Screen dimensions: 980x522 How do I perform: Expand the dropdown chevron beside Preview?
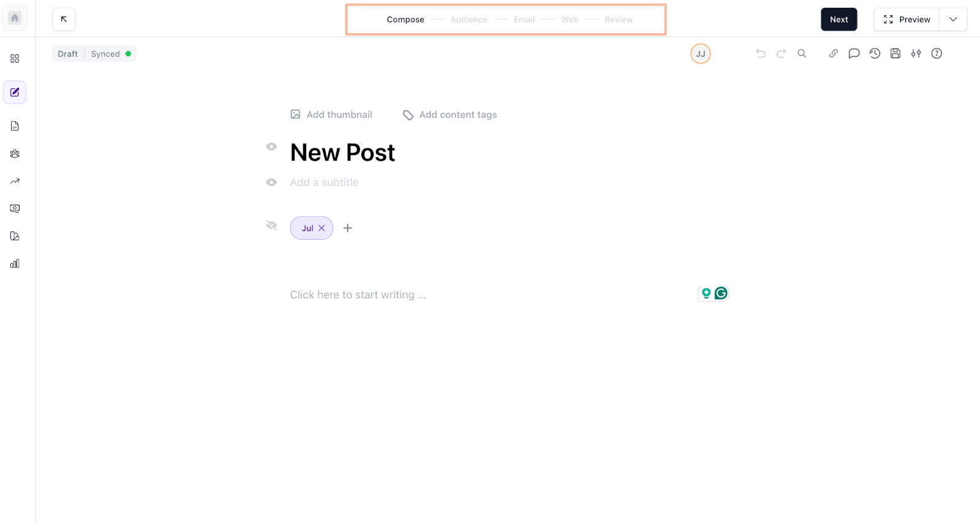[953, 20]
